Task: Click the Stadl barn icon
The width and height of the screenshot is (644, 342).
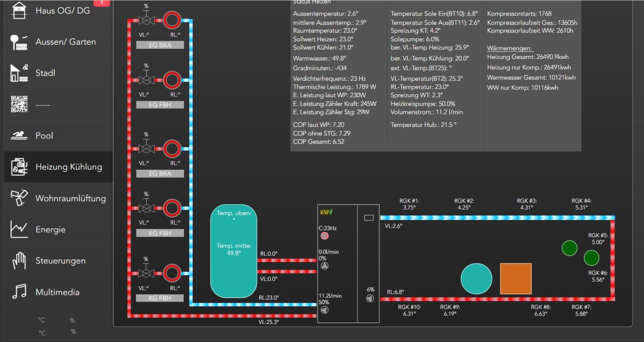Action: click(x=19, y=73)
